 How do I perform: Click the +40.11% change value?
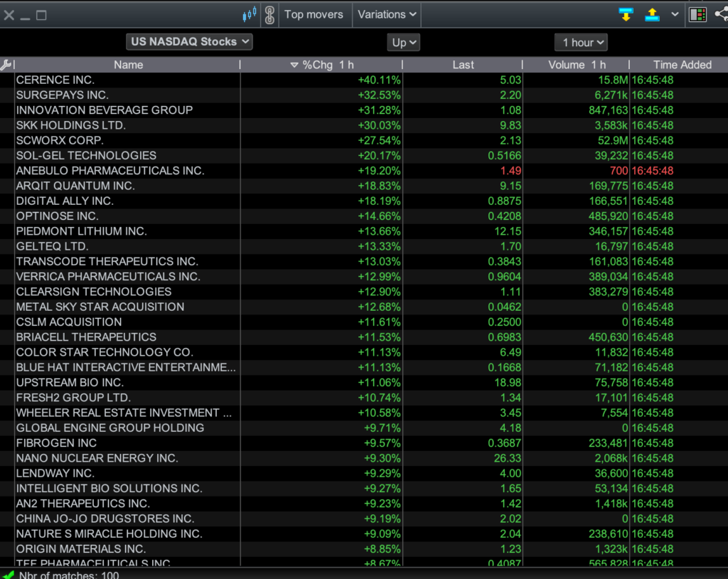(x=379, y=80)
